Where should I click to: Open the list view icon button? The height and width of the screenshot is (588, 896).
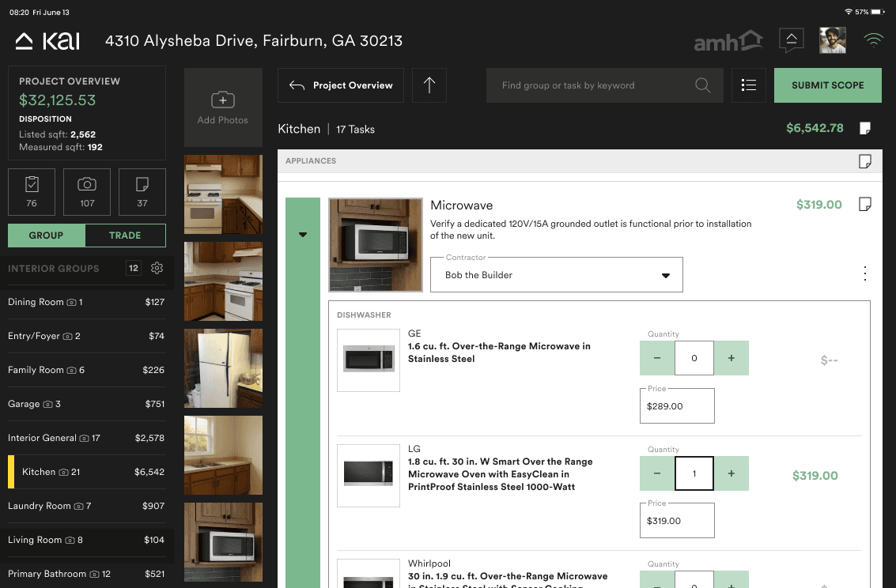(x=749, y=85)
